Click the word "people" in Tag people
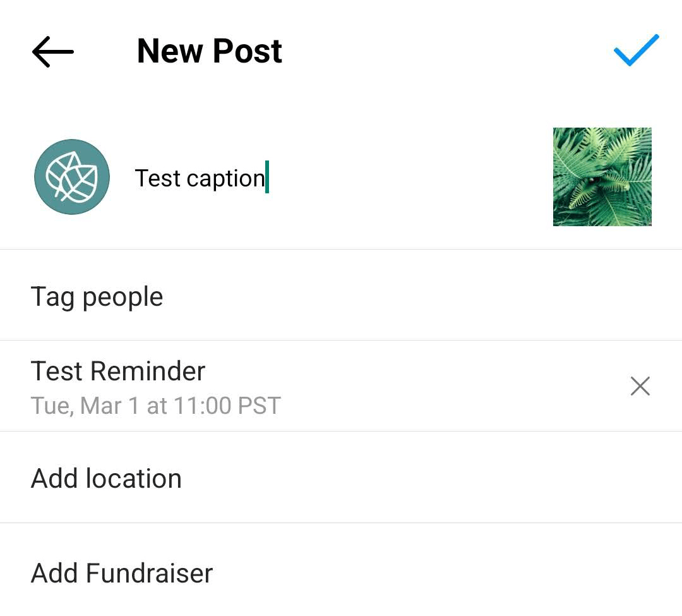The width and height of the screenshot is (682, 616). [123, 298]
